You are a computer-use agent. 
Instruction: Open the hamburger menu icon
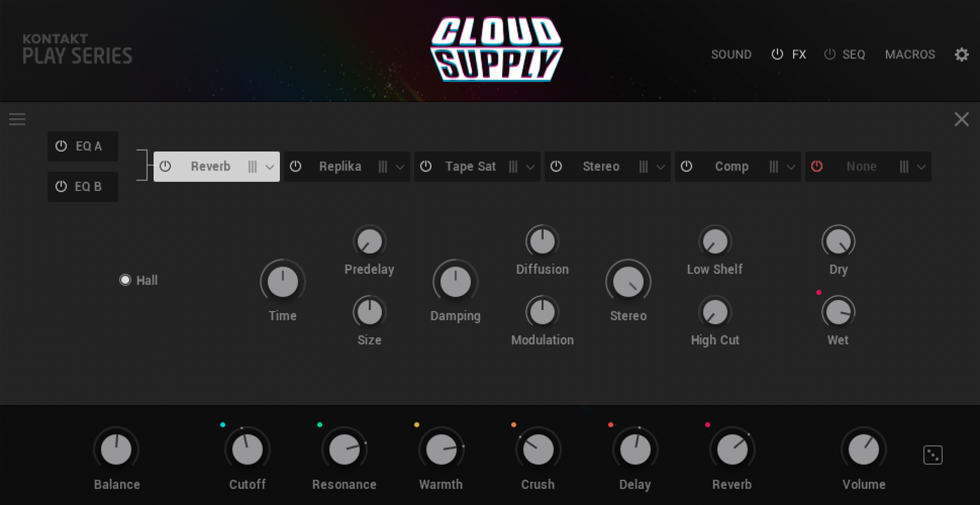tap(17, 120)
